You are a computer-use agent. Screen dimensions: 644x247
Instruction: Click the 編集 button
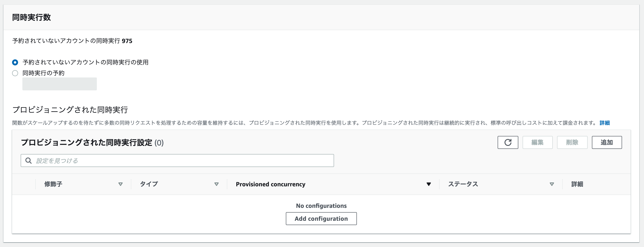click(537, 142)
